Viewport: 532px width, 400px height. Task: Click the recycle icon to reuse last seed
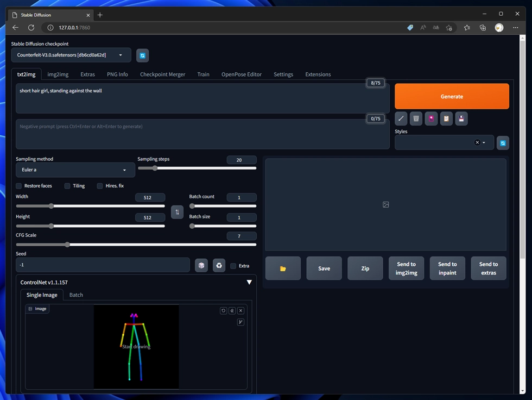coord(219,265)
